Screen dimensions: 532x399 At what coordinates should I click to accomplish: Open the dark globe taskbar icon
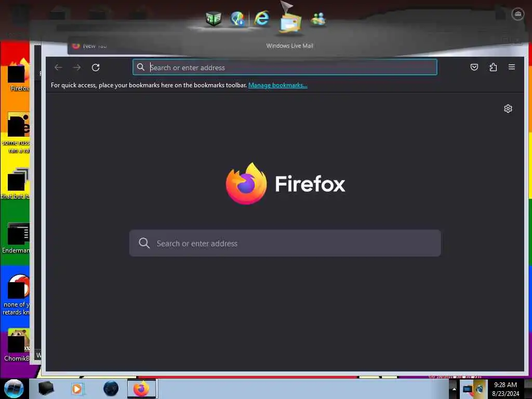(x=111, y=389)
